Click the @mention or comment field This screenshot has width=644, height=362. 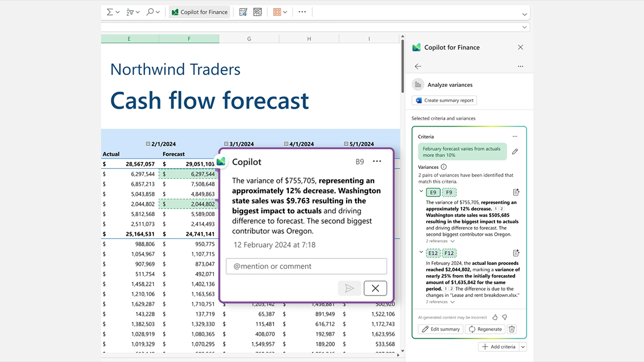[306, 266]
